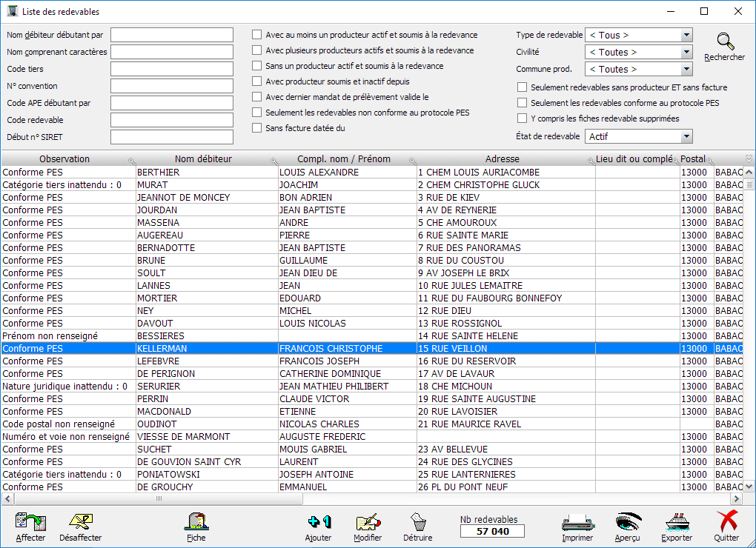756x548 pixels.
Task: Enable 'Sans facture datée du' checkbox
Action: (x=257, y=128)
